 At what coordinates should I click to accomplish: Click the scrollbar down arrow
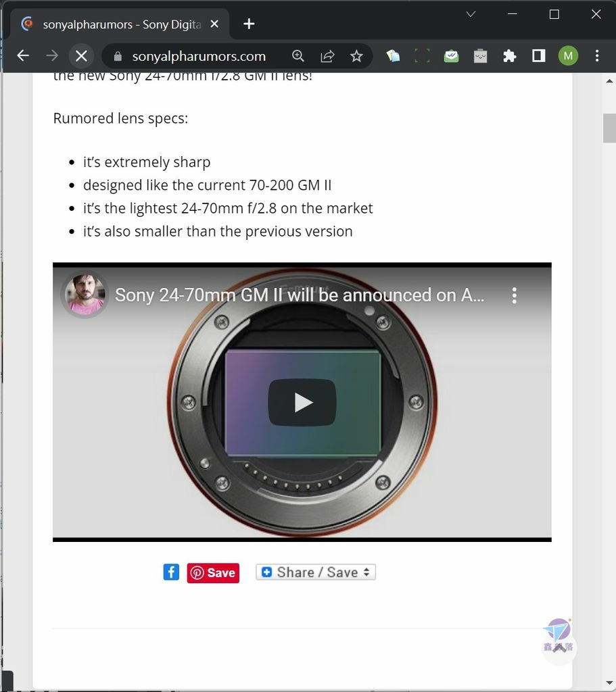click(610, 684)
